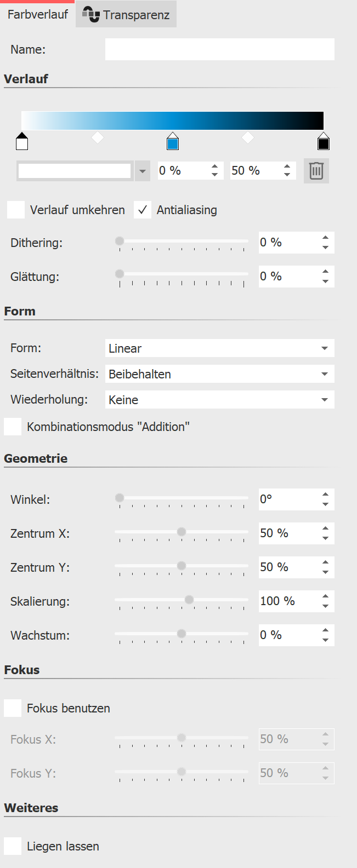Viewport: 357px width, 868px height.
Task: Open the Form dropdown showing Linear
Action: coord(219,348)
